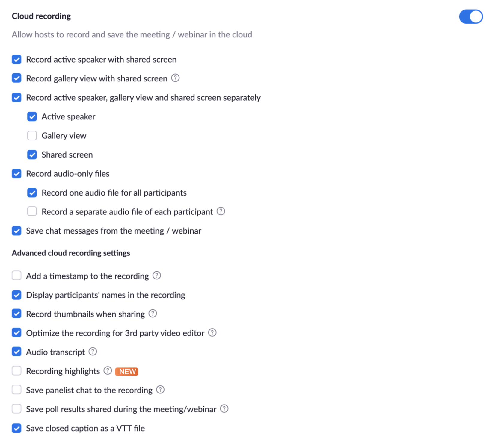Check the Recording highlights option
This screenshot has width=498, height=448.
pyautogui.click(x=16, y=371)
